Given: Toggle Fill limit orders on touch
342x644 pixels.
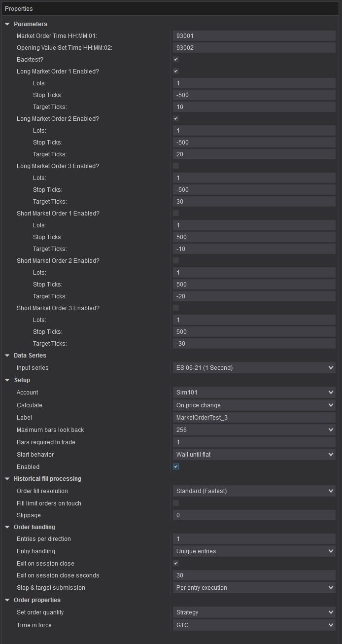Looking at the screenshot, I should coord(176,503).
